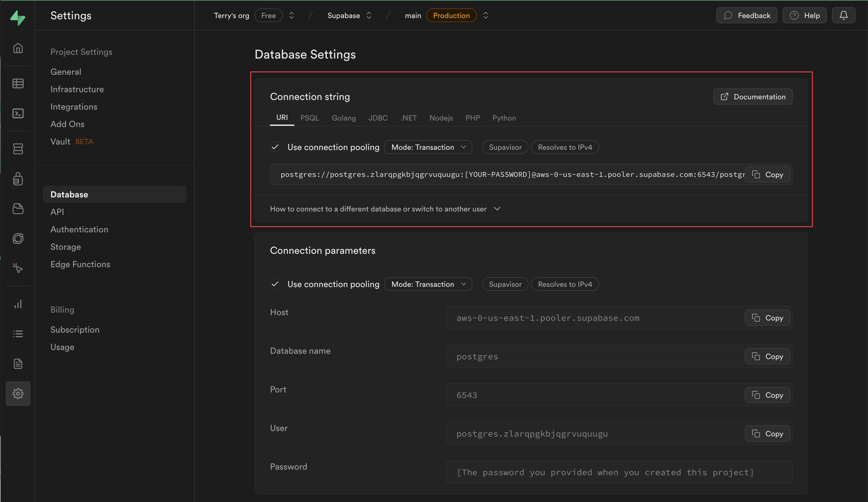The height and width of the screenshot is (502, 868).
Task: Open the Home icon in sidebar
Action: [18, 48]
